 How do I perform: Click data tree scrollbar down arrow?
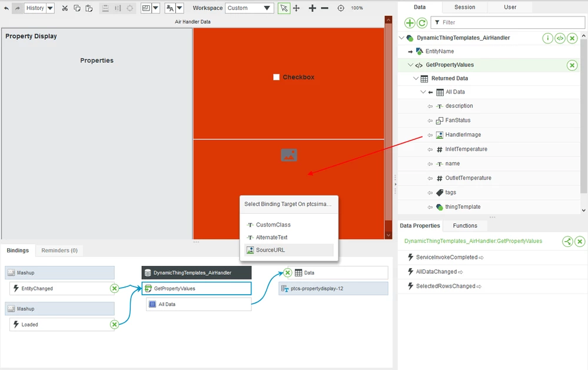tap(583, 211)
